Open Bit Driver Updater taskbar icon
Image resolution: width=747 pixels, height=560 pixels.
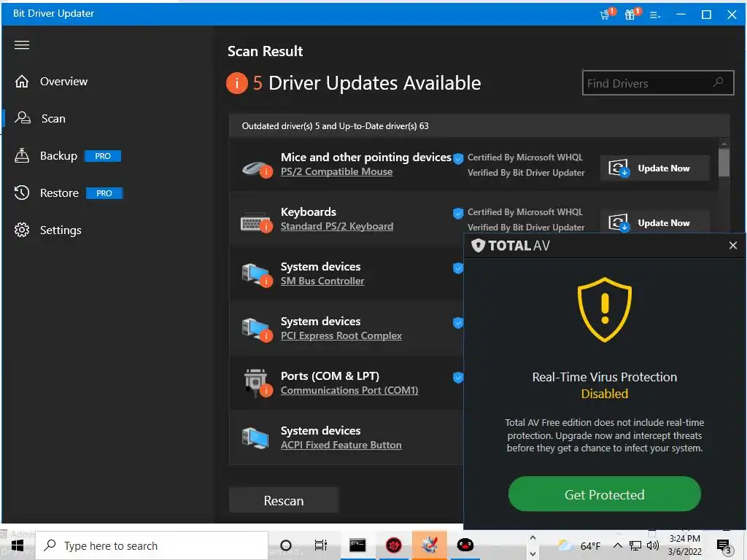(x=429, y=545)
